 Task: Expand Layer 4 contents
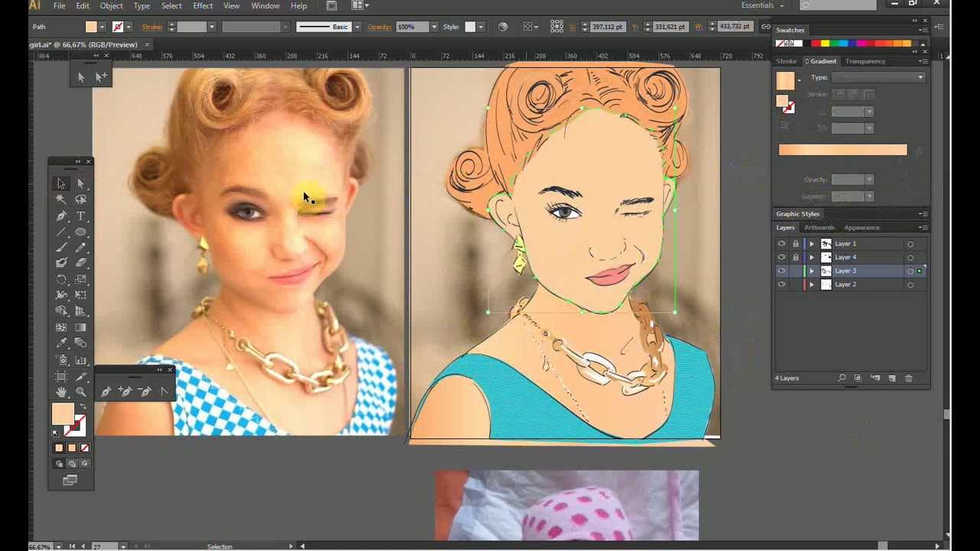pos(812,257)
